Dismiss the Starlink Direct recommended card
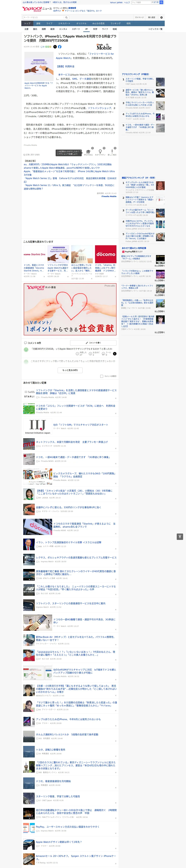186x868 pixels. coord(44,277)
